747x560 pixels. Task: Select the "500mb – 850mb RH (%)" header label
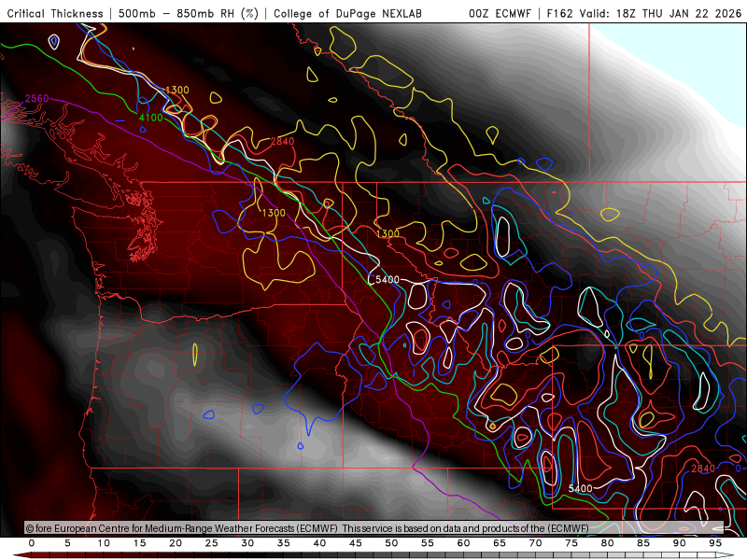click(x=189, y=14)
